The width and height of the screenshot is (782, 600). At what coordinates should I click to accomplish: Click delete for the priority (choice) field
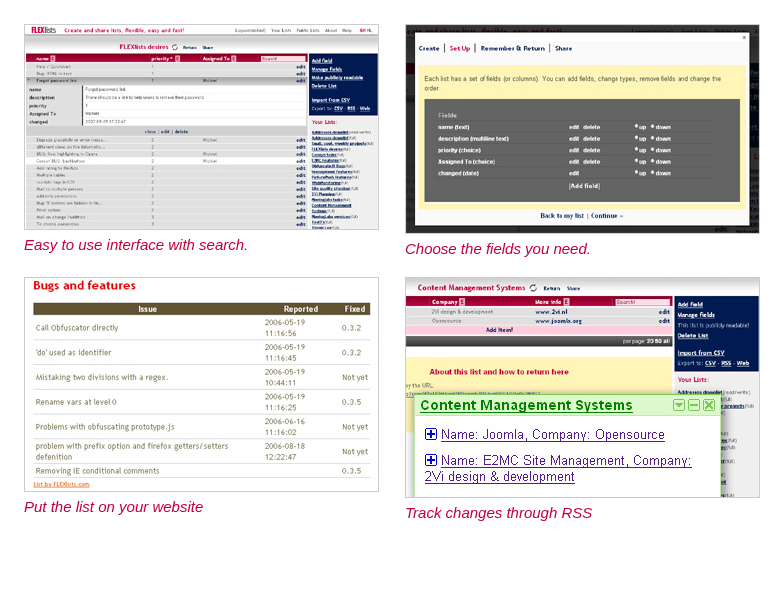(591, 150)
